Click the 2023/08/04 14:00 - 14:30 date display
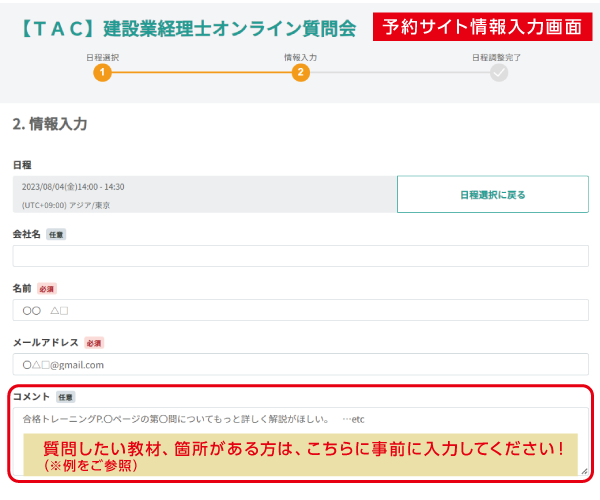 73,186
